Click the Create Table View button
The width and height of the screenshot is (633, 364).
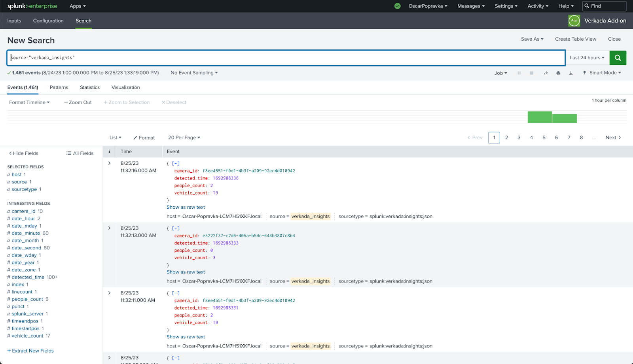(x=575, y=39)
